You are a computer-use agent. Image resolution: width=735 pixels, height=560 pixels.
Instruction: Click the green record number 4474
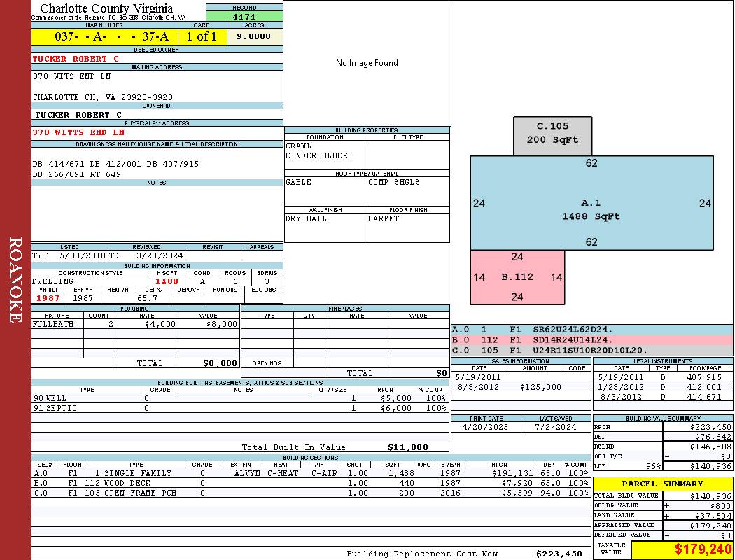pos(244,16)
